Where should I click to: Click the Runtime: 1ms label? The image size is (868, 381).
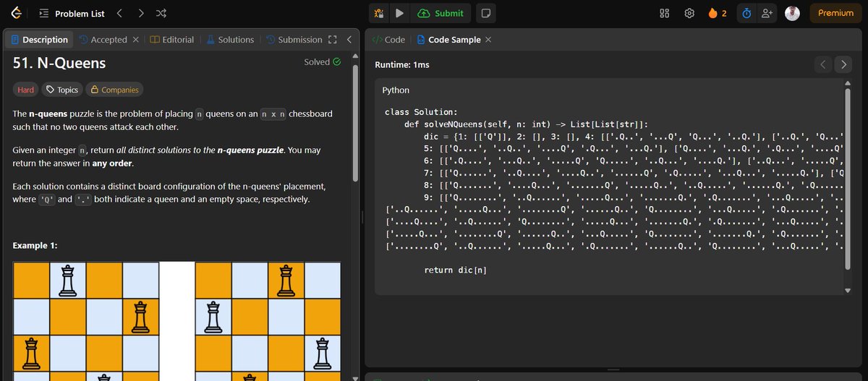click(x=402, y=65)
